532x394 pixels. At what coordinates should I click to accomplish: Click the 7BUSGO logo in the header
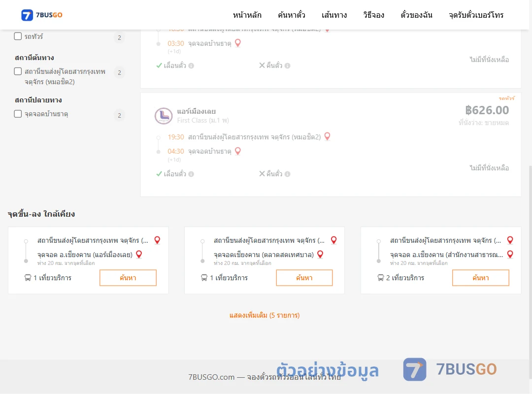41,15
